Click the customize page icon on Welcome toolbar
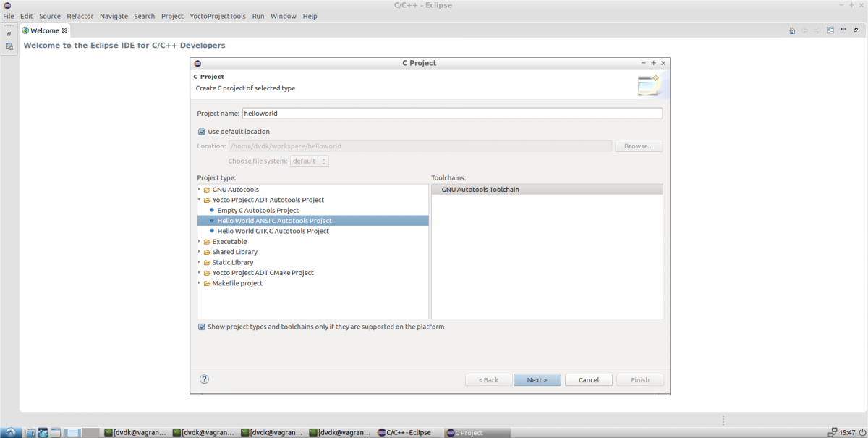 point(830,30)
